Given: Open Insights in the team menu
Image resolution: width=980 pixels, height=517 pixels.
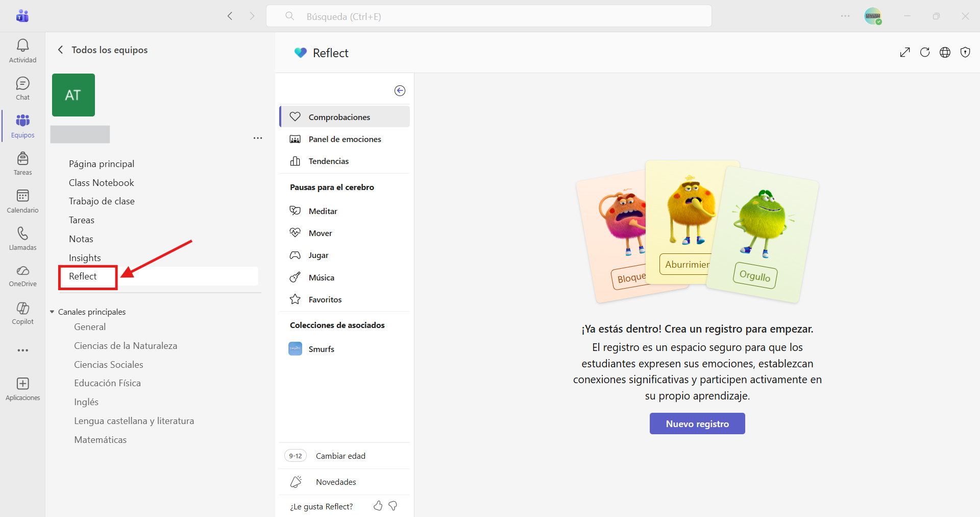Looking at the screenshot, I should [x=85, y=257].
